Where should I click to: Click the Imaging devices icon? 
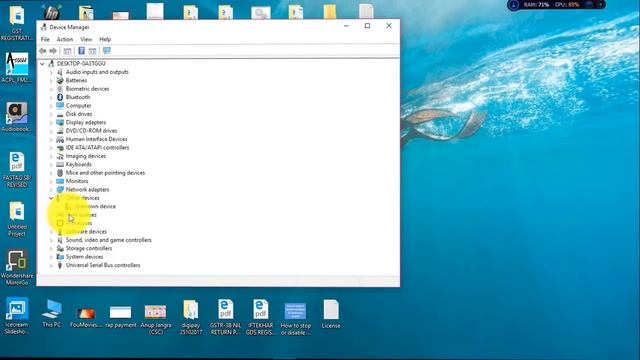(60, 156)
